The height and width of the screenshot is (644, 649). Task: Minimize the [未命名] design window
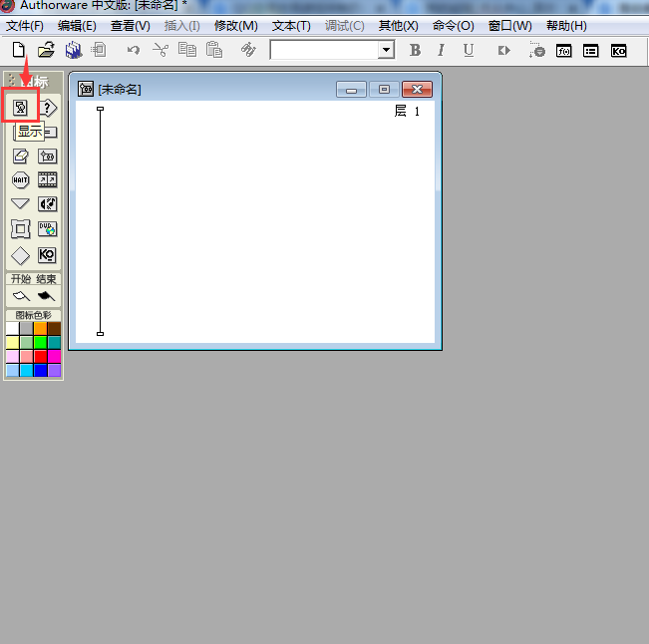pos(351,90)
